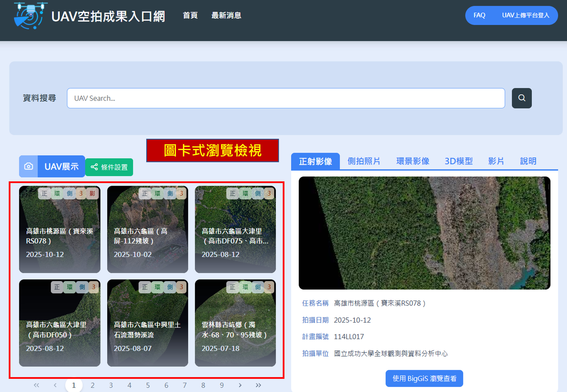This screenshot has height=392, width=567.
Task: Go to page 5 in pagination
Action: [x=148, y=385]
